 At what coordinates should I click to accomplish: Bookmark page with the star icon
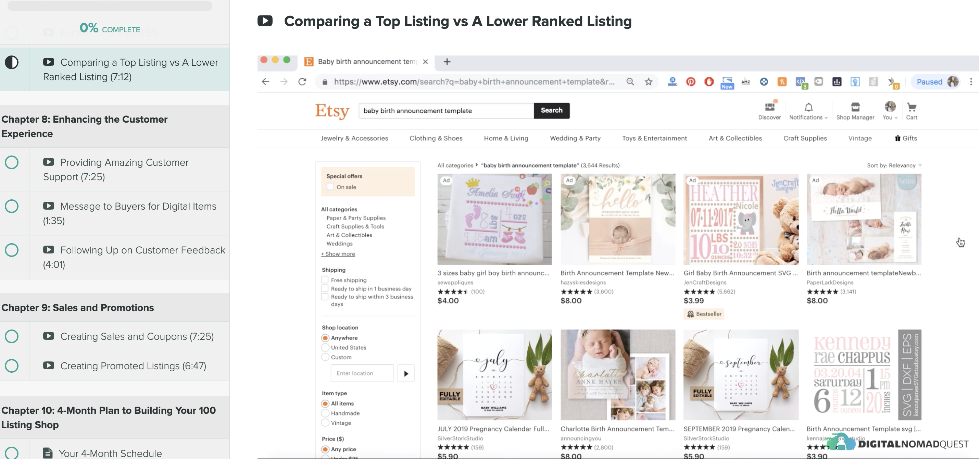649,82
